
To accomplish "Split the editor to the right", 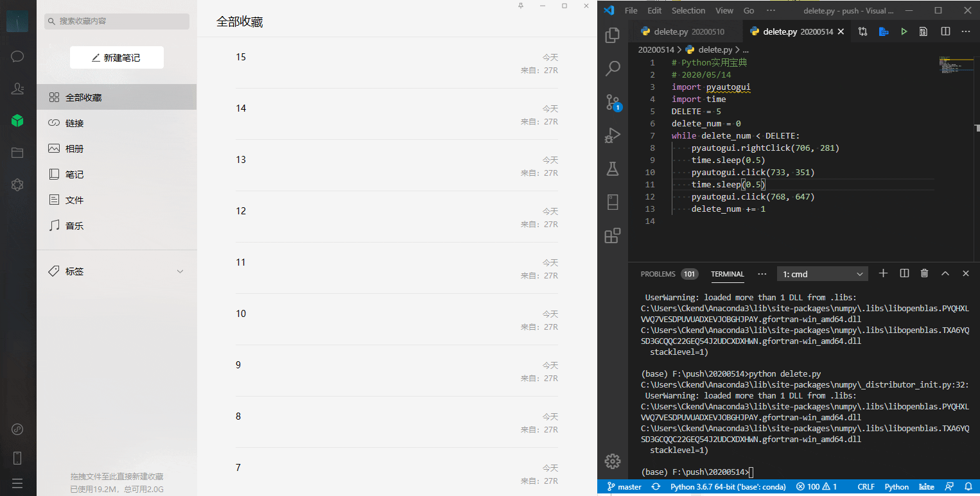I will 945,31.
